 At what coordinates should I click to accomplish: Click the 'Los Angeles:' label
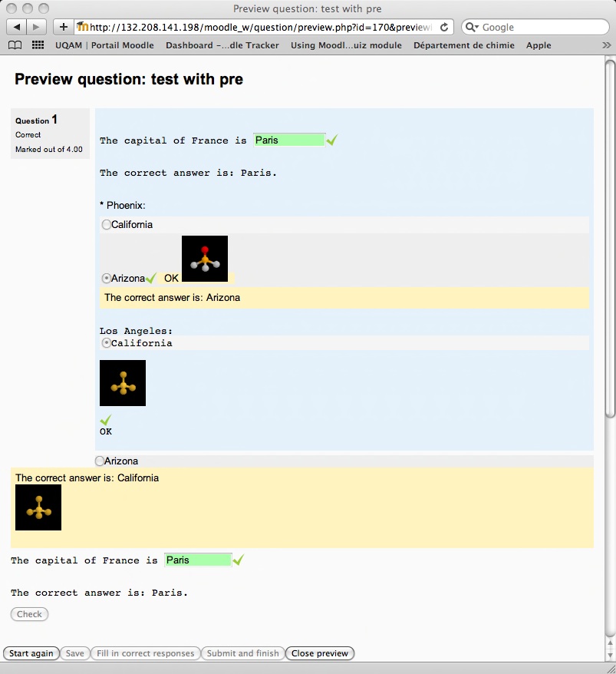(x=136, y=331)
